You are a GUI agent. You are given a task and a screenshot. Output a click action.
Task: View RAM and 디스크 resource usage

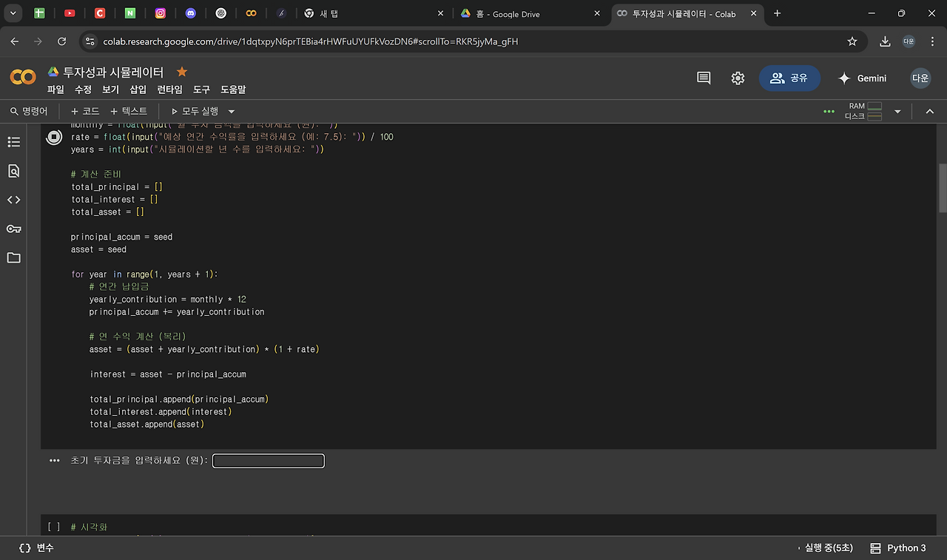pos(864,111)
